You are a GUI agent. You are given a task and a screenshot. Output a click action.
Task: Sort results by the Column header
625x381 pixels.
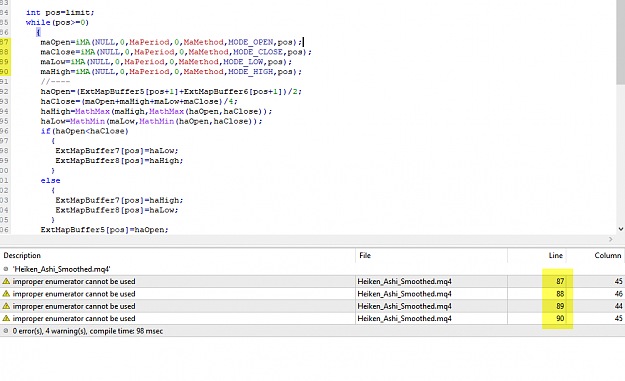click(x=607, y=255)
